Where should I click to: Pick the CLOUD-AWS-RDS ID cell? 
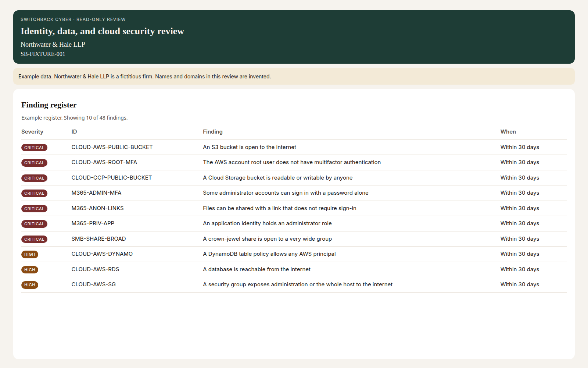(x=96, y=269)
